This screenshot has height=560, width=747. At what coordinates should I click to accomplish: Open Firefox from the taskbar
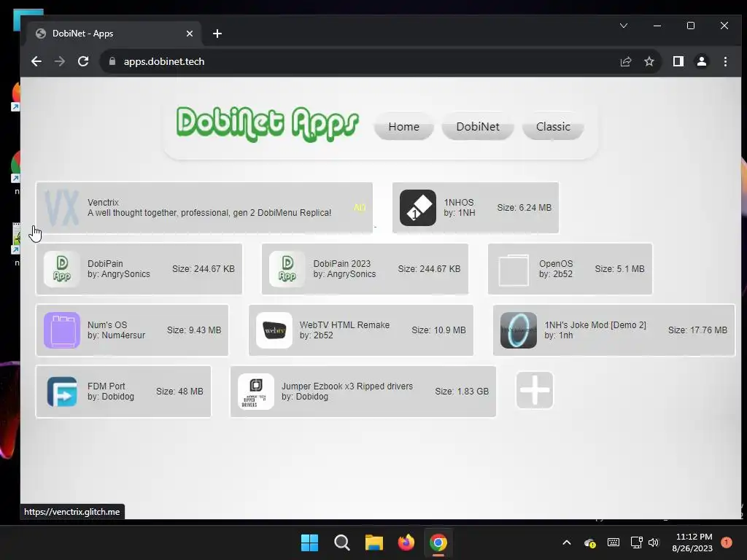tap(406, 542)
